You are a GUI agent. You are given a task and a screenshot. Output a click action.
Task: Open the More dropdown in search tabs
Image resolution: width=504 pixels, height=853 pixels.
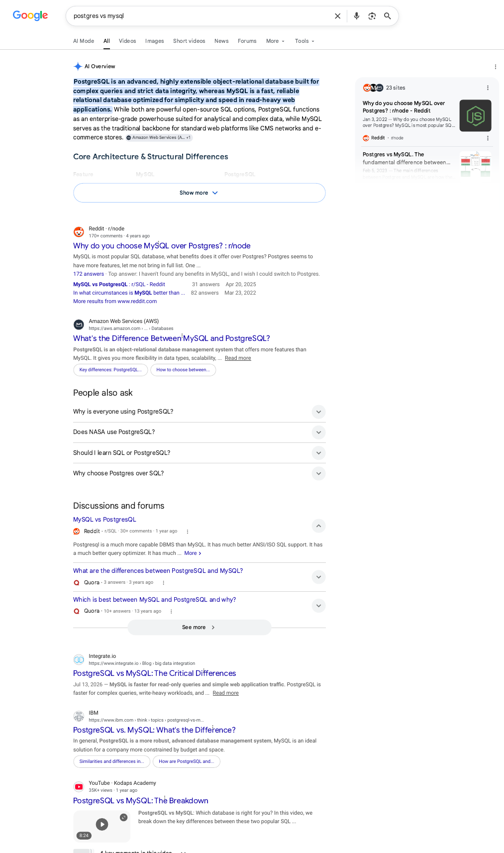click(275, 41)
